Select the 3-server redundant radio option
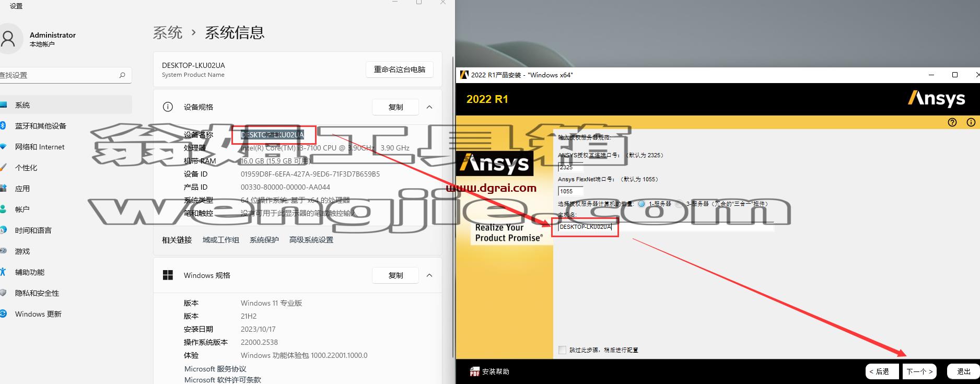Screen dimensions: 980x384 click(679, 204)
